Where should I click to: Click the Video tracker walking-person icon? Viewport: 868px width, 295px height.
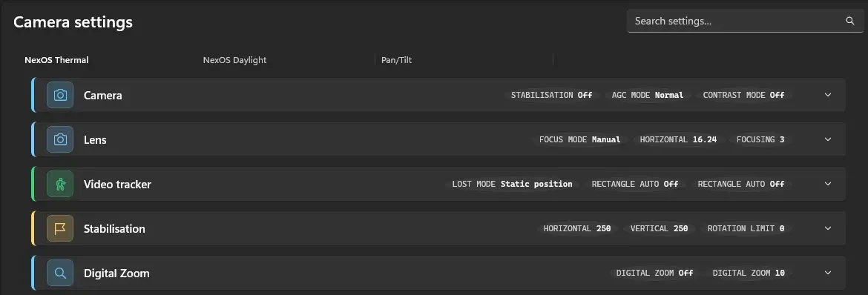point(60,185)
